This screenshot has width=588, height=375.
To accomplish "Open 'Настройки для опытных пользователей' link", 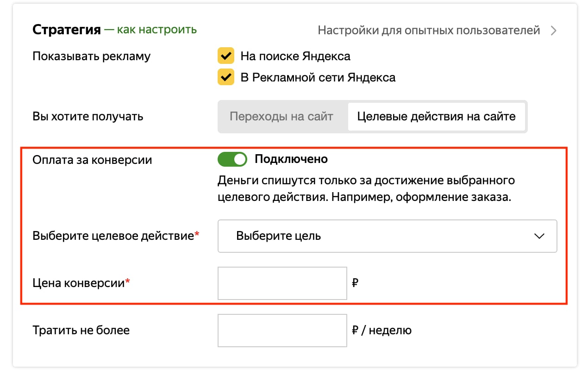I will click(429, 31).
